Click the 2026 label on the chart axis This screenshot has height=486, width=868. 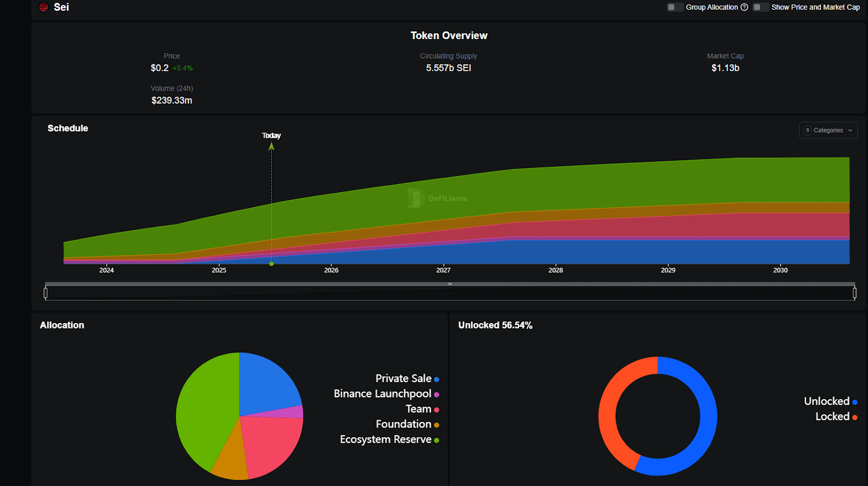(x=331, y=270)
